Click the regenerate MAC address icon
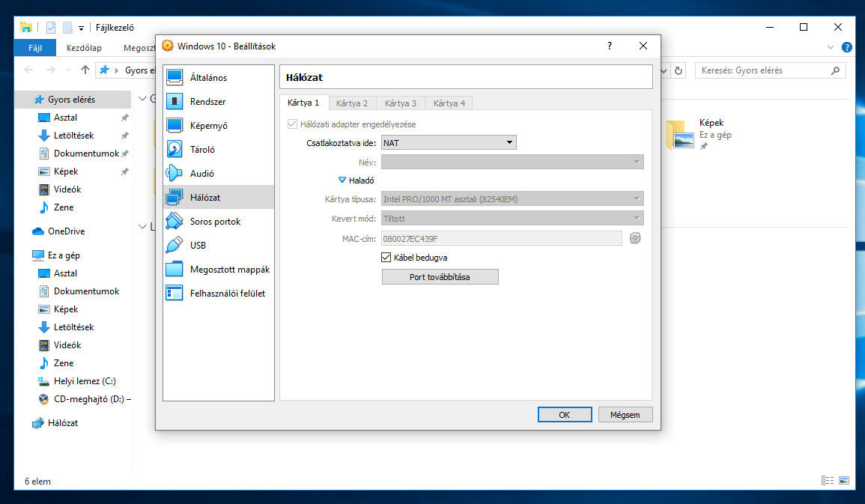 635,238
